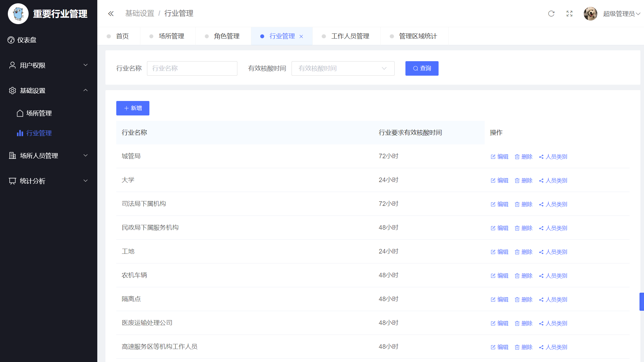The width and height of the screenshot is (644, 362).
Task: Click the delete trash icon for 大学 row
Action: coord(517,181)
